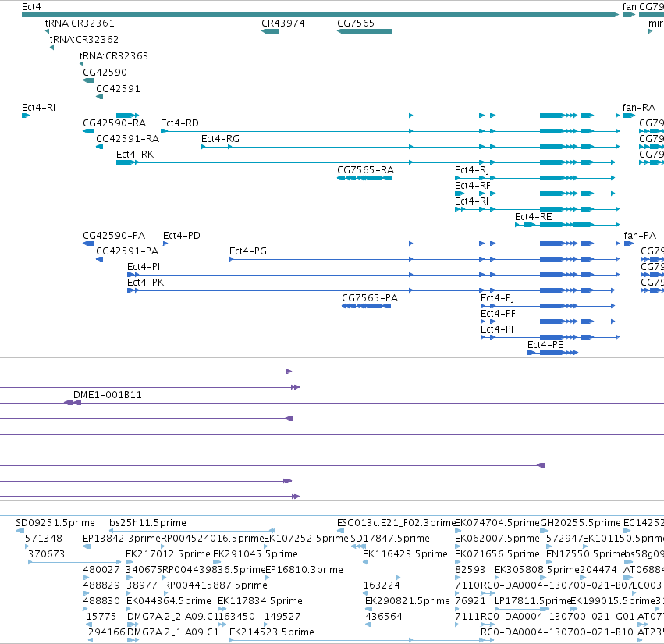The image size is (664, 644).
Task: Select EST entry 370673
Action: (46, 554)
